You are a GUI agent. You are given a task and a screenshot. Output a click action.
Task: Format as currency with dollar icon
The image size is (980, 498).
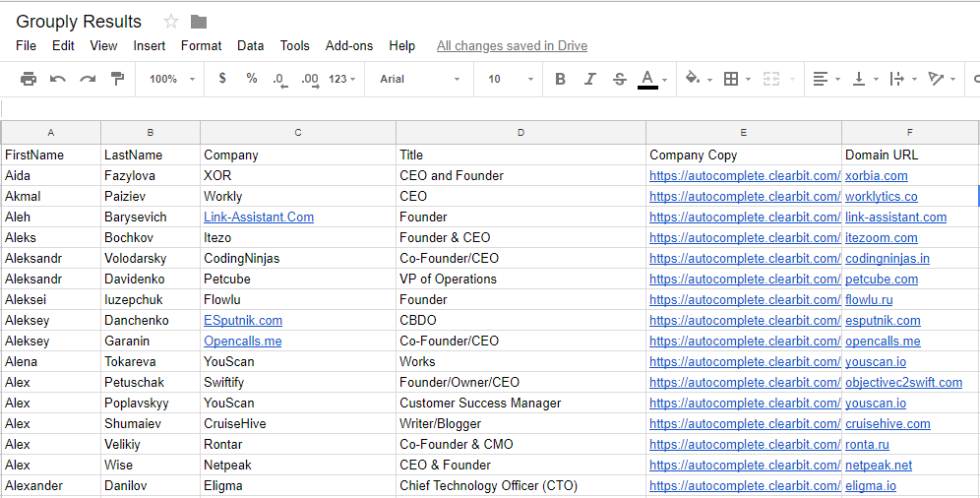221,78
